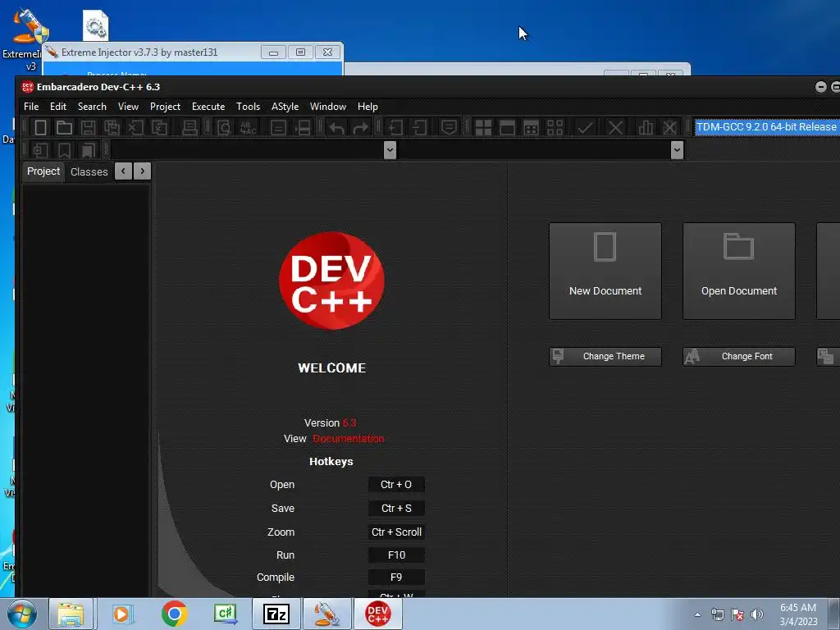Click the Change Font button
Image resolution: width=840 pixels, height=630 pixels.
[x=739, y=356]
